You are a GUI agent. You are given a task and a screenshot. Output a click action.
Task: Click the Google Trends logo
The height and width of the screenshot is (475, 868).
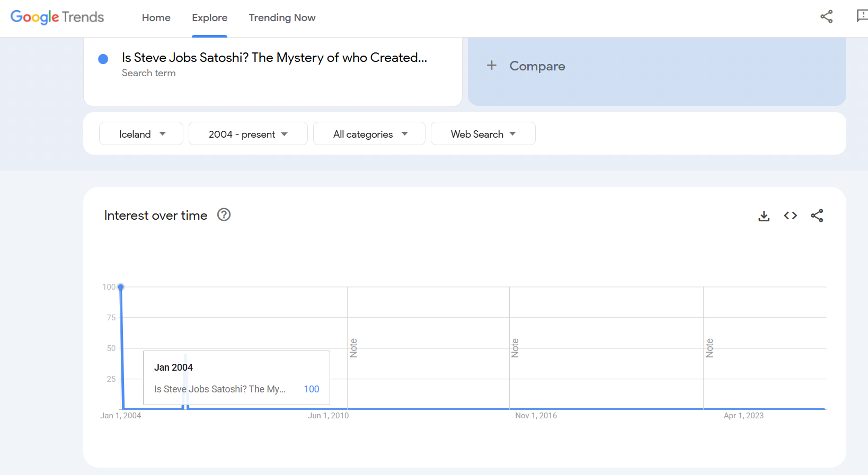tap(57, 17)
